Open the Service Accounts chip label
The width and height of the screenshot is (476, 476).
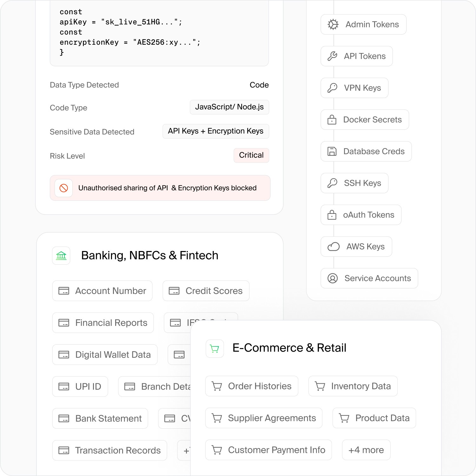tap(378, 278)
